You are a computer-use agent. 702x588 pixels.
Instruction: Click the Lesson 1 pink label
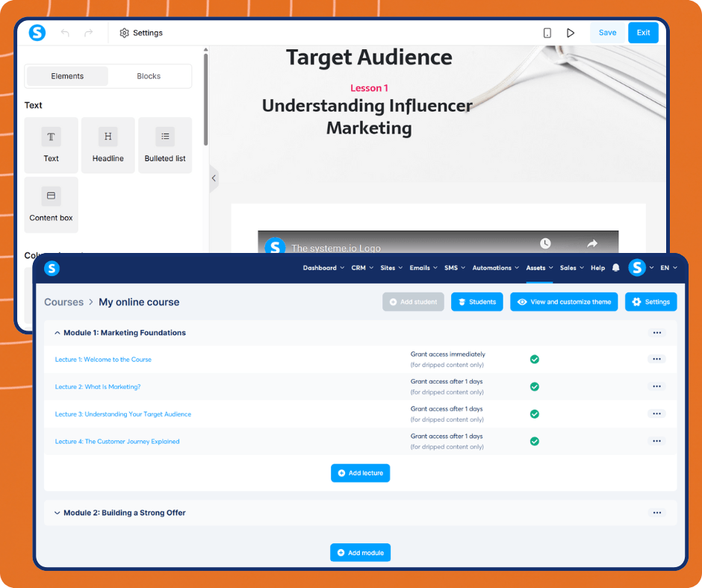pos(369,88)
